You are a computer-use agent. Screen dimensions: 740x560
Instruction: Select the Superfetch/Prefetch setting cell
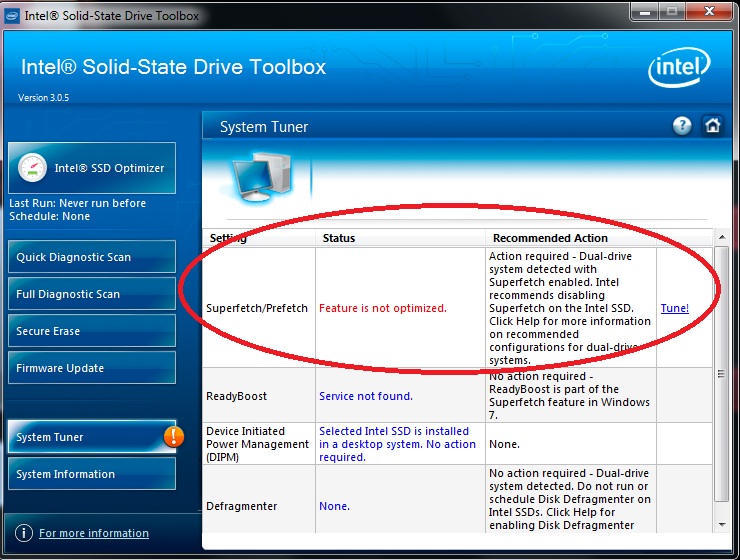point(259,308)
